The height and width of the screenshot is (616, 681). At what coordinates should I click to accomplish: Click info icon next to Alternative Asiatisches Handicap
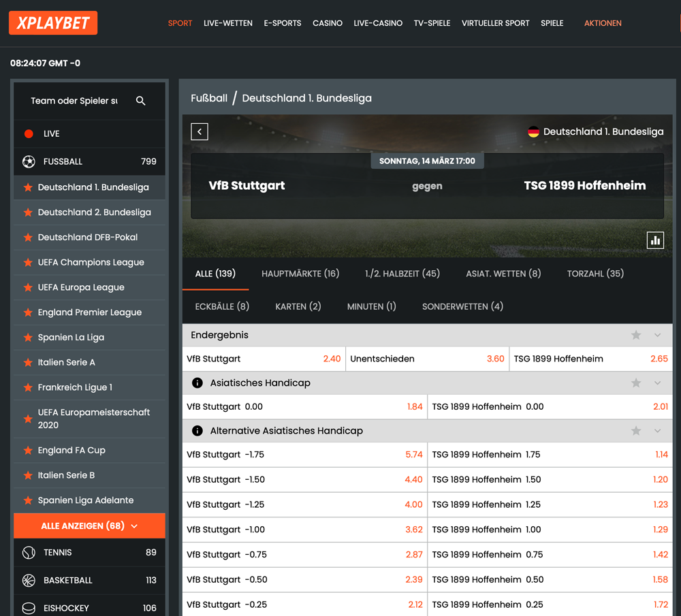coord(197,431)
